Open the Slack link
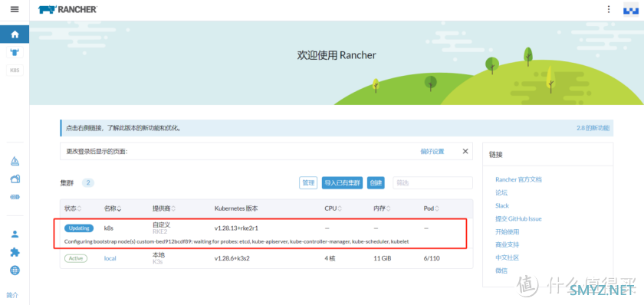Screen dimensions: 644x305 [502, 205]
